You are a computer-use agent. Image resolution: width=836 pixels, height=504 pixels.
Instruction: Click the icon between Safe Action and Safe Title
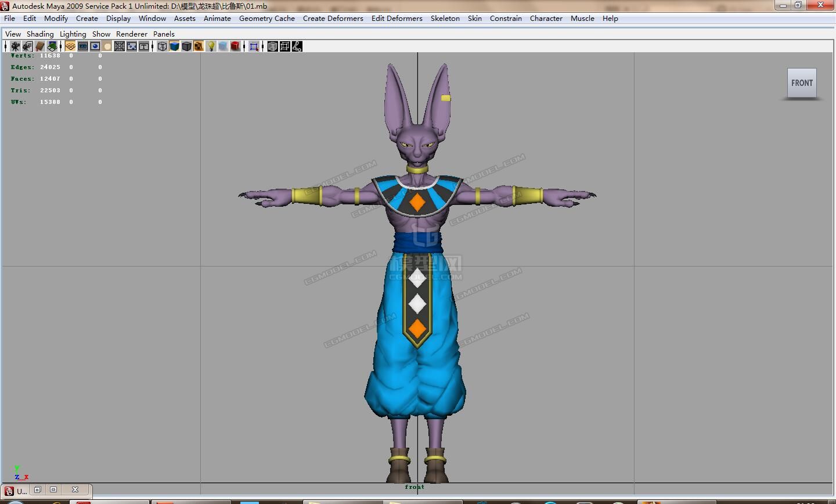tap(132, 46)
